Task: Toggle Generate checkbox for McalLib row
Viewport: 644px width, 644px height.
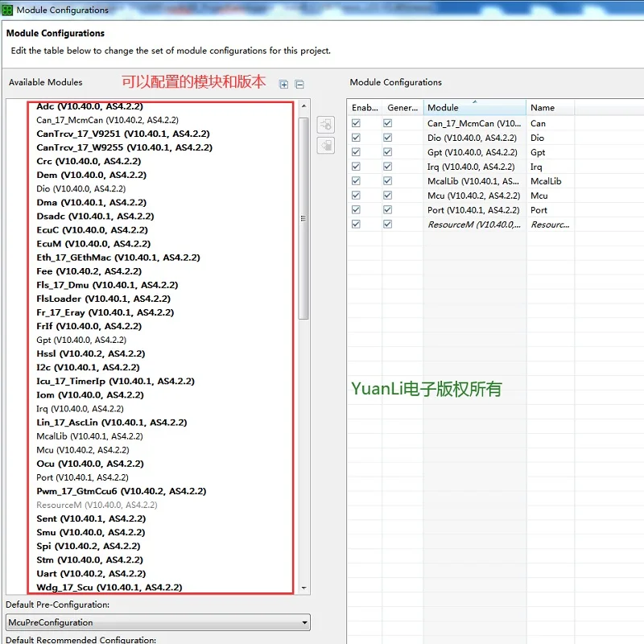Action: click(x=388, y=180)
